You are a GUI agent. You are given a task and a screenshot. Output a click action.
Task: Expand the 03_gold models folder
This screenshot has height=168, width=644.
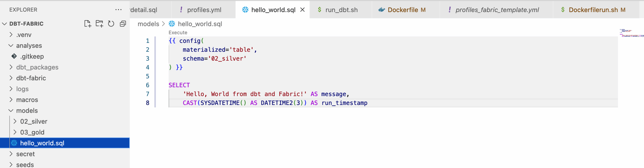[x=32, y=132]
